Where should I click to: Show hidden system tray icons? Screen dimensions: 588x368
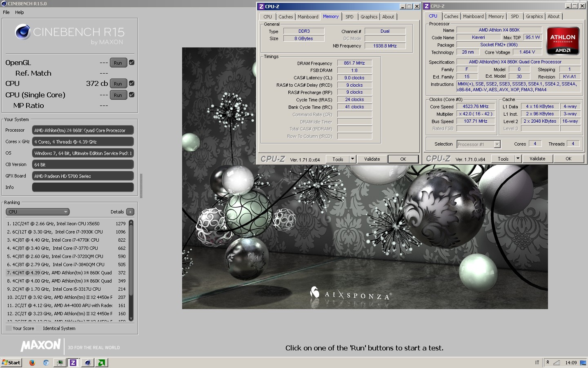pyautogui.click(x=548, y=362)
